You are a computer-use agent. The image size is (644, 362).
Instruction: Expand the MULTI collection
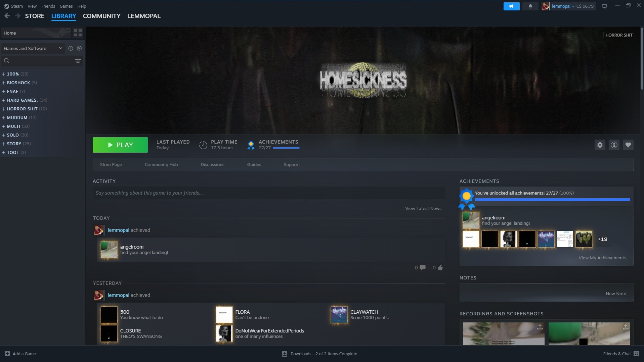tap(4, 126)
